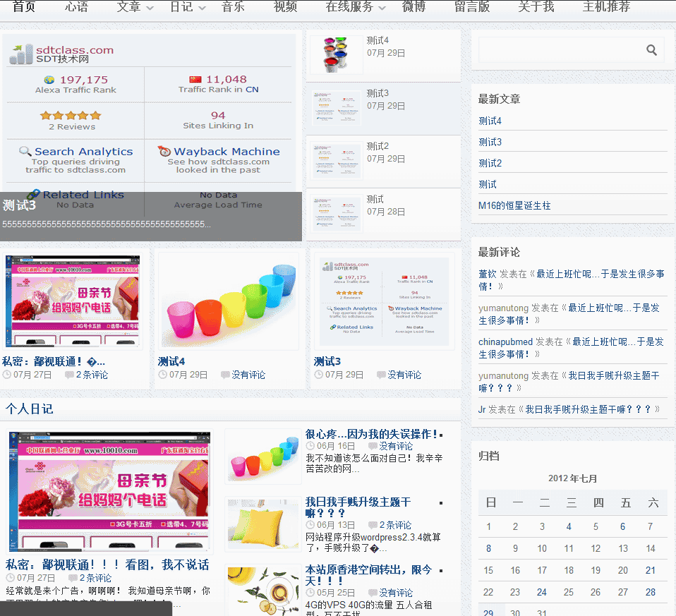Open the 测试3 thumbnail in slider list
This screenshot has height=616, width=676.
coord(336,108)
